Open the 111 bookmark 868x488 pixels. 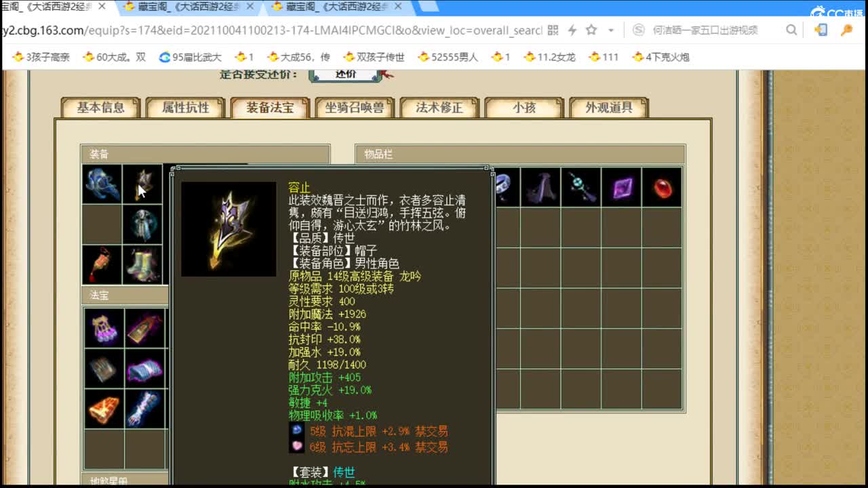pos(604,57)
